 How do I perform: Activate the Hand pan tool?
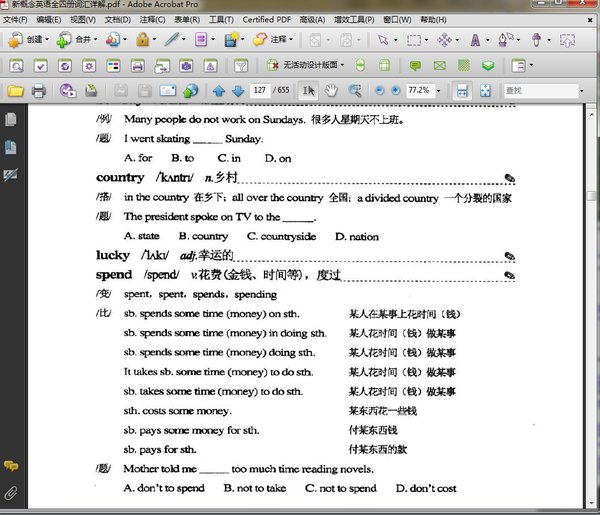(331, 91)
